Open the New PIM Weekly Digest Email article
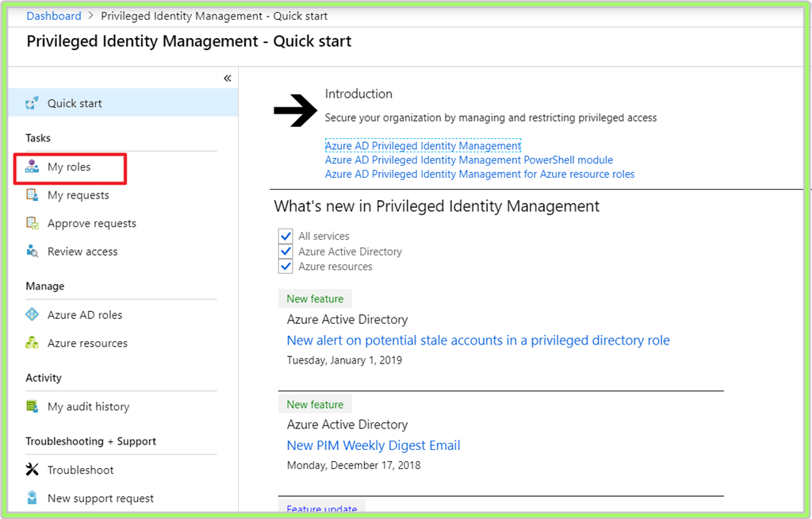The image size is (812, 519). (x=373, y=445)
